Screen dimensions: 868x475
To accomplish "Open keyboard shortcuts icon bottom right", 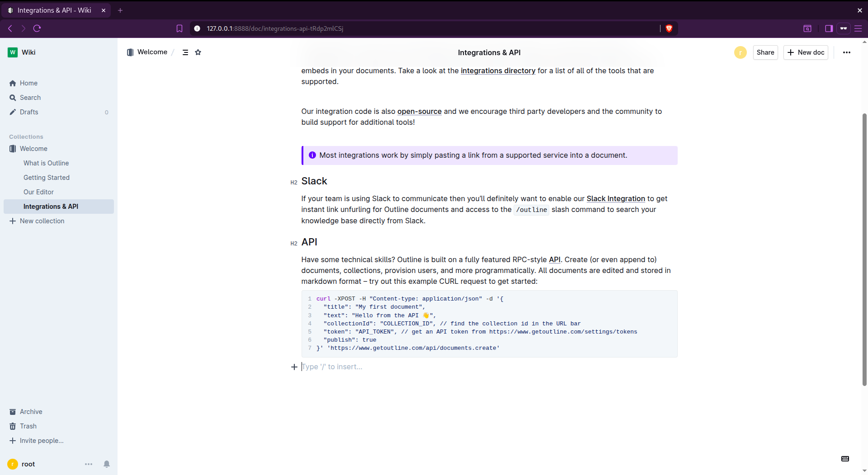I will (845, 459).
